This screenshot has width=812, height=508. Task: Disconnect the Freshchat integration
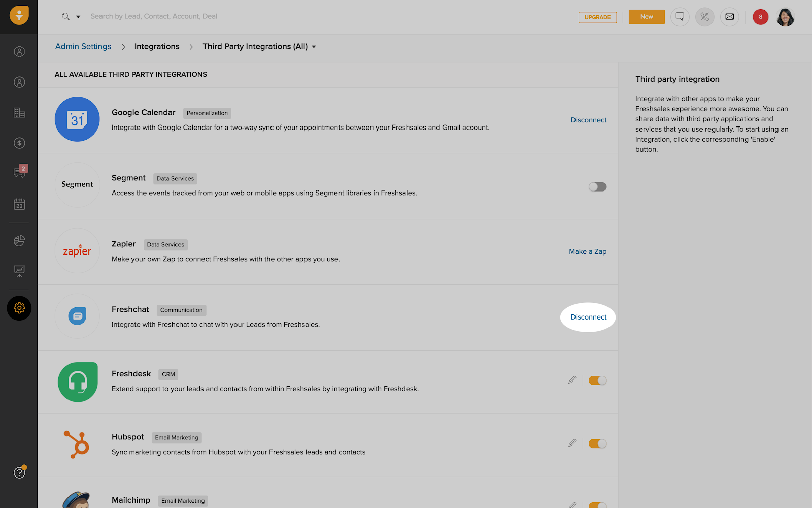pos(589,317)
